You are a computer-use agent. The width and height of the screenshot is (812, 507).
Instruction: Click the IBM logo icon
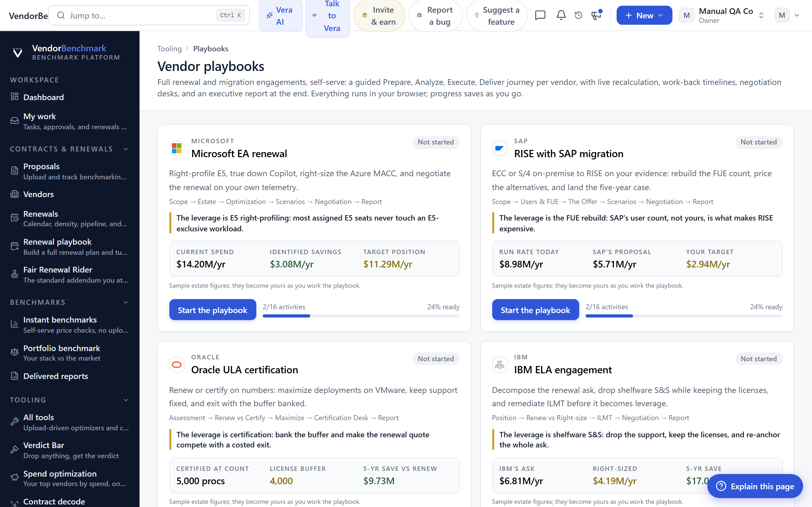(x=500, y=364)
